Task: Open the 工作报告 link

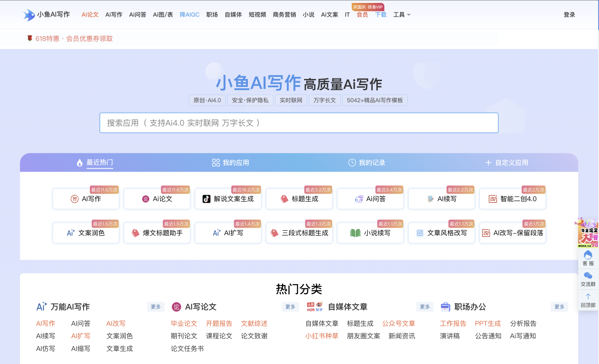Action: (x=453, y=323)
